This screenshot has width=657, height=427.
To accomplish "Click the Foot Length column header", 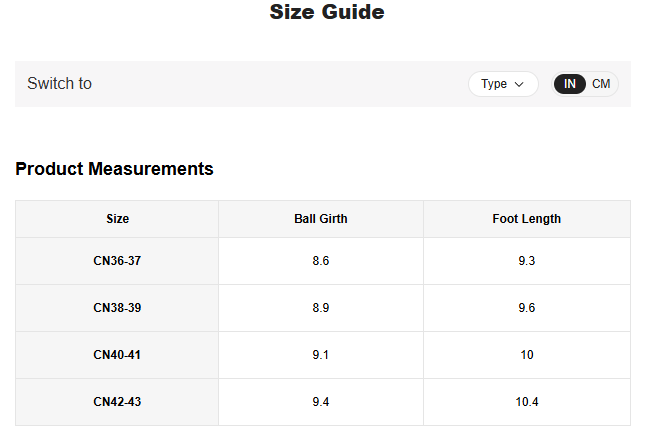I will coord(526,219).
